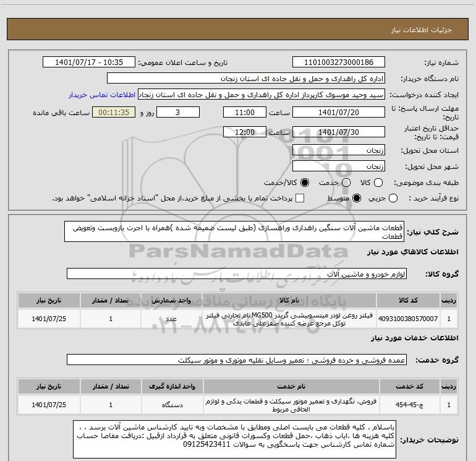Click the general need description text box
The width and height of the screenshot is (476, 461).
click(x=234, y=231)
